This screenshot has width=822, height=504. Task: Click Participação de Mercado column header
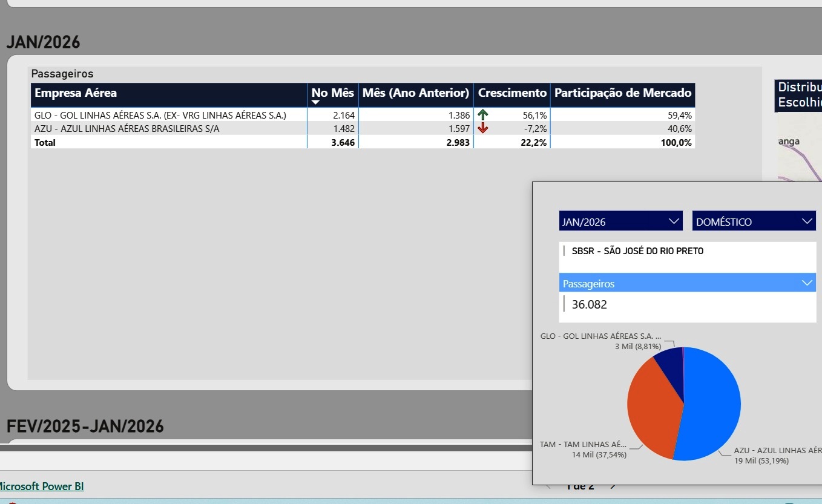[622, 93]
